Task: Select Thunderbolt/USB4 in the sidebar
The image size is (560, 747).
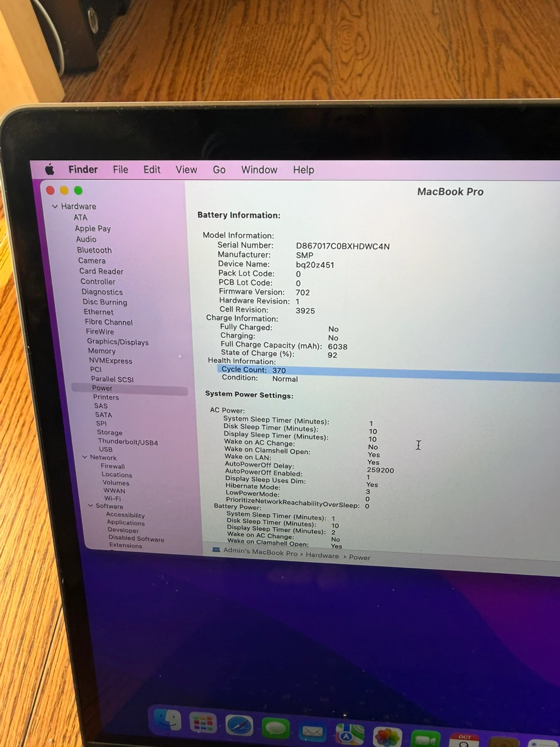Action: (128, 442)
